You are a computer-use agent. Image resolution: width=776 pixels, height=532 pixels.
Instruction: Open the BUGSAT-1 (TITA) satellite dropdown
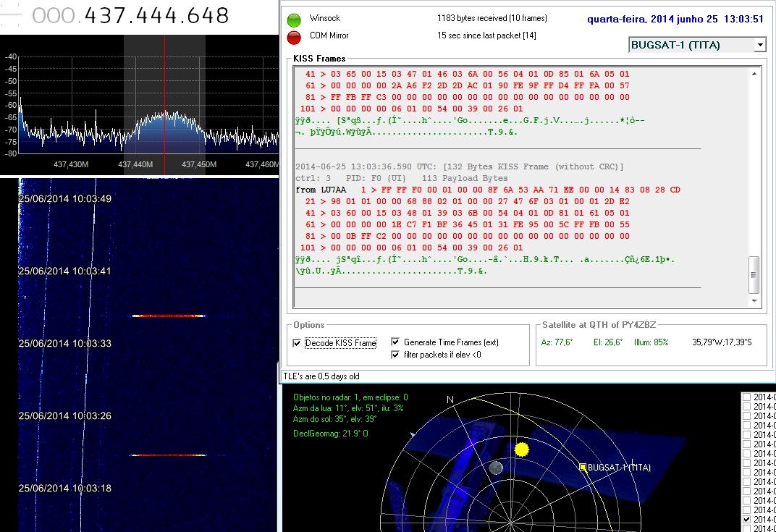tap(697, 45)
